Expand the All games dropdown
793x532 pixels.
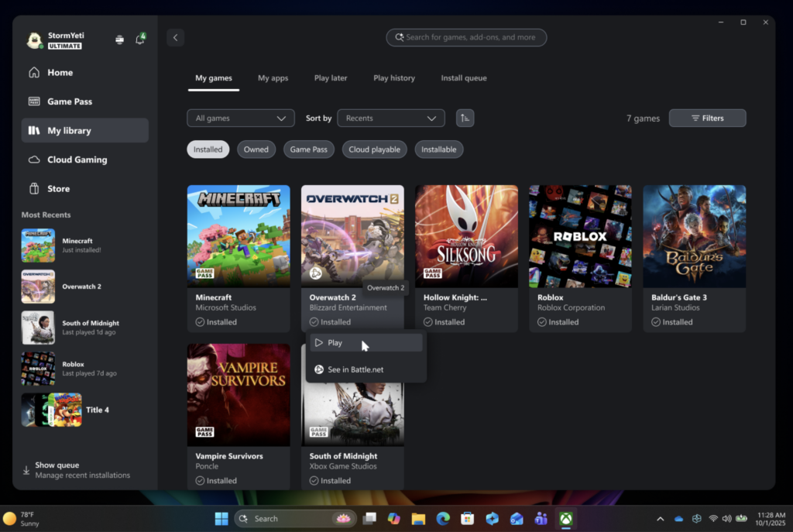click(240, 118)
